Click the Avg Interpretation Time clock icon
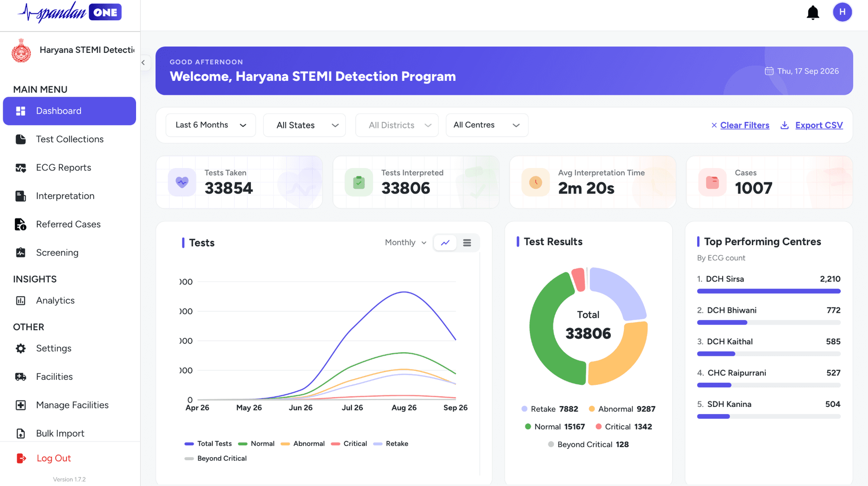The image size is (868, 486). click(535, 182)
